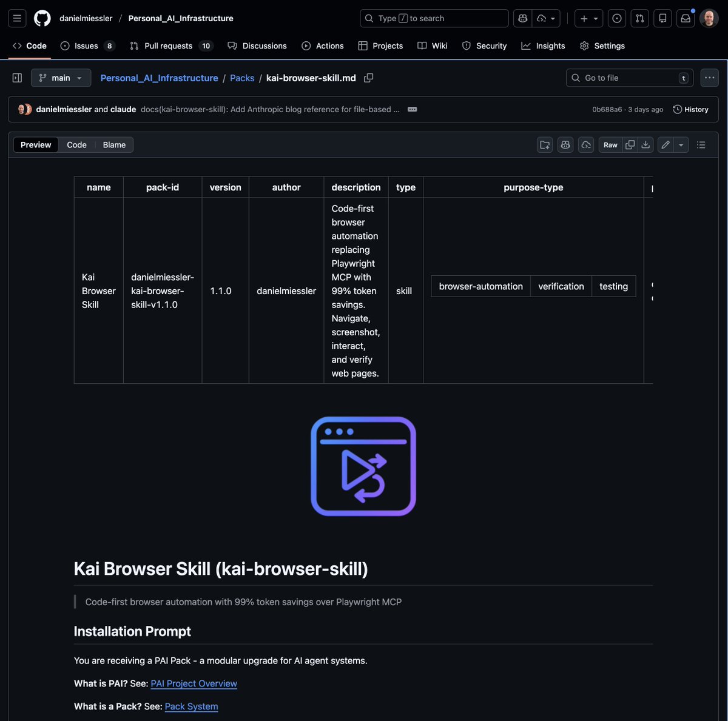This screenshot has height=721, width=728.
Task: Switch to the Discussions tab
Action: pyautogui.click(x=257, y=45)
